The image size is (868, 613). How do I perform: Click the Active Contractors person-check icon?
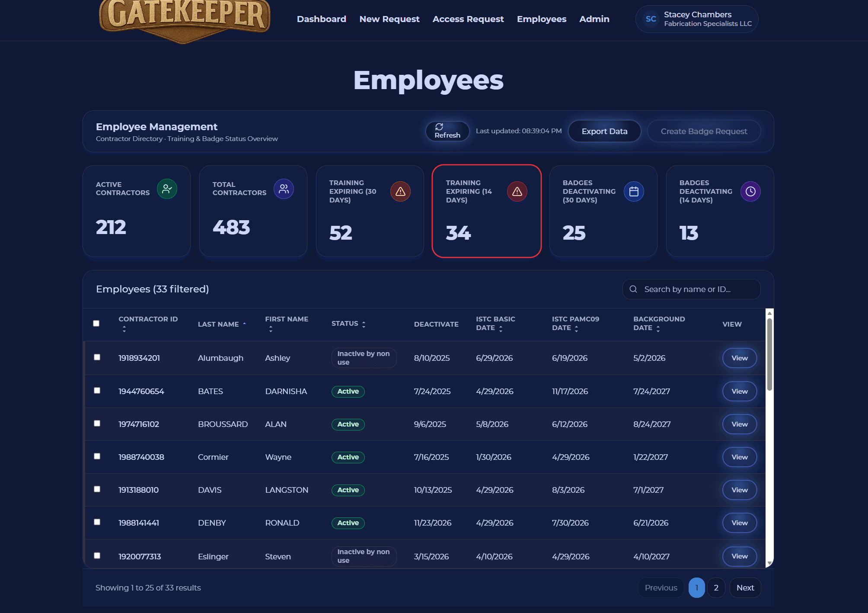click(x=167, y=189)
